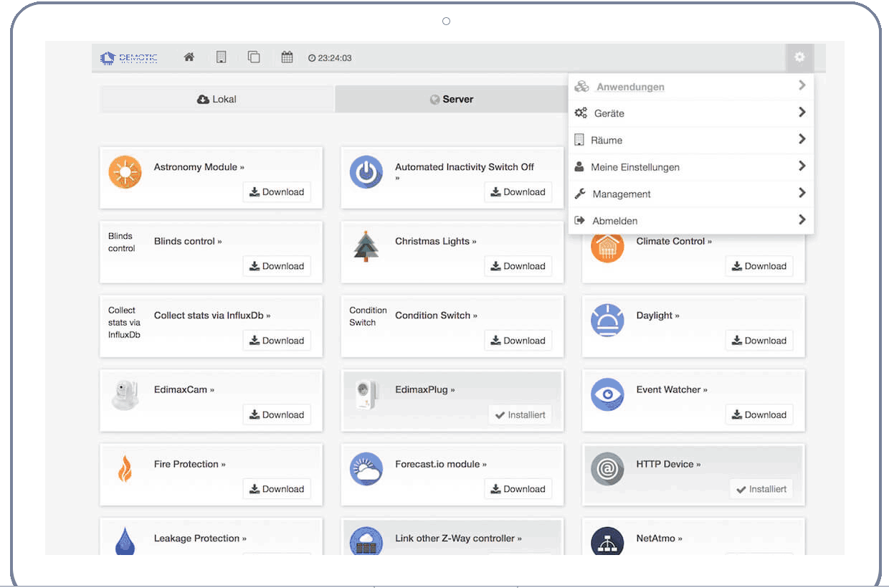Toggle the settings gear menu
This screenshot has width=889, height=588.
[x=799, y=57]
